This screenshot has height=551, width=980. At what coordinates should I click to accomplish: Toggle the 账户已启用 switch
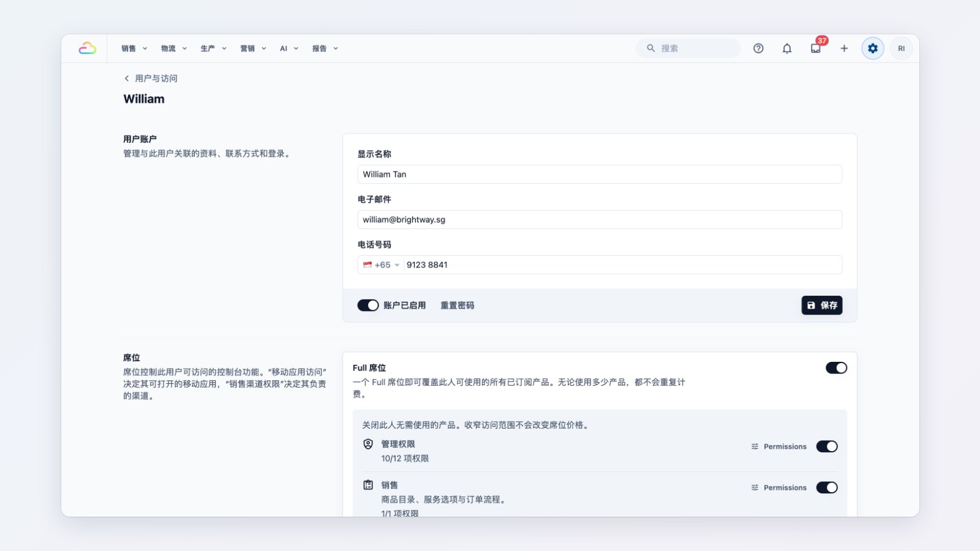[x=368, y=305]
